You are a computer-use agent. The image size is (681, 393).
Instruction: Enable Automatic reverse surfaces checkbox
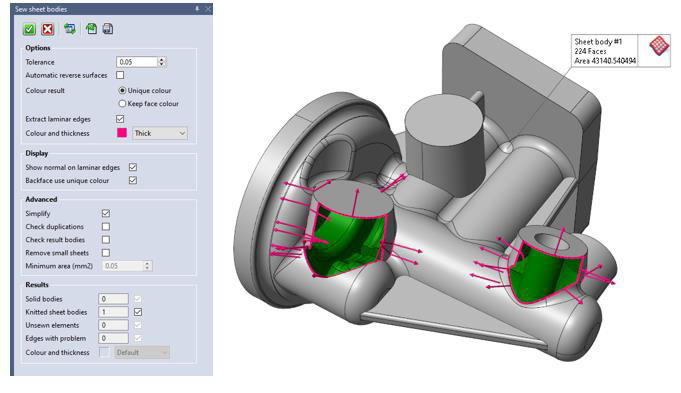(x=120, y=75)
